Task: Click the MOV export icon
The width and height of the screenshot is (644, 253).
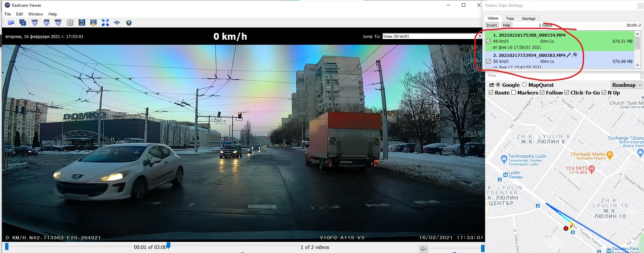Action: click(58, 23)
